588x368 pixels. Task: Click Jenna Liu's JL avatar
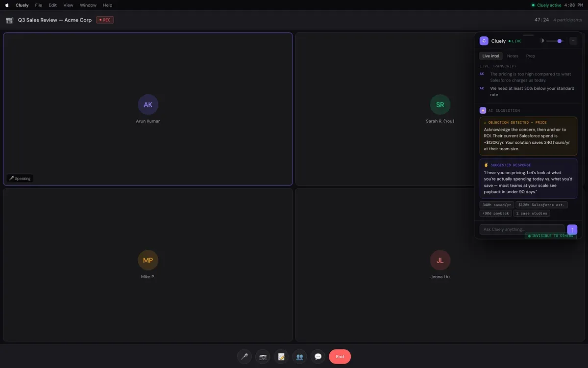(440, 260)
